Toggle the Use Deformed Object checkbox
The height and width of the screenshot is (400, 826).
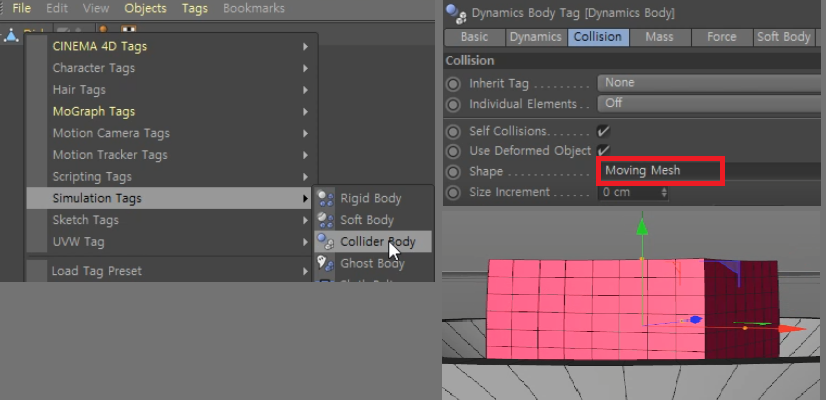coord(603,151)
